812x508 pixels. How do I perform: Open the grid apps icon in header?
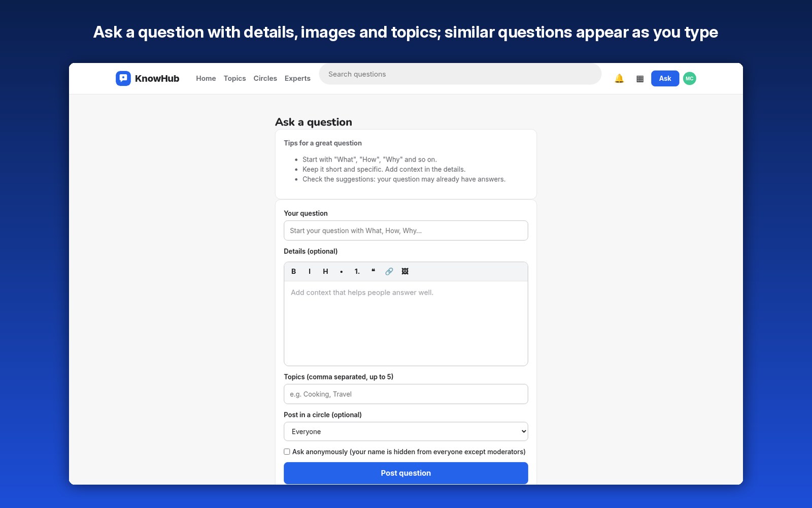pos(640,78)
